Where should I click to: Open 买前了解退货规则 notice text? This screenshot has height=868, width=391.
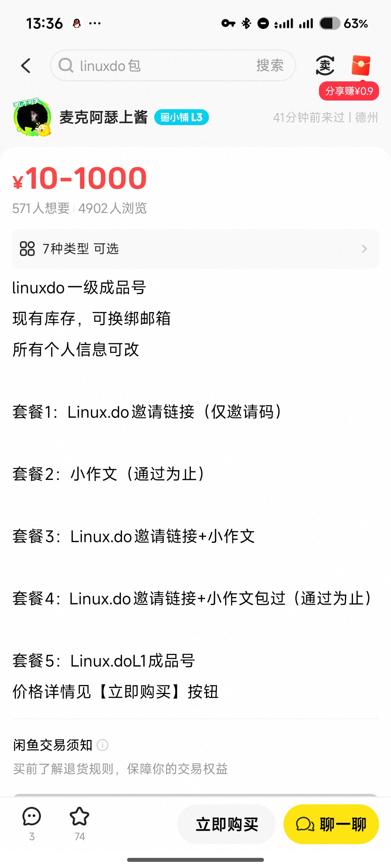click(x=120, y=769)
